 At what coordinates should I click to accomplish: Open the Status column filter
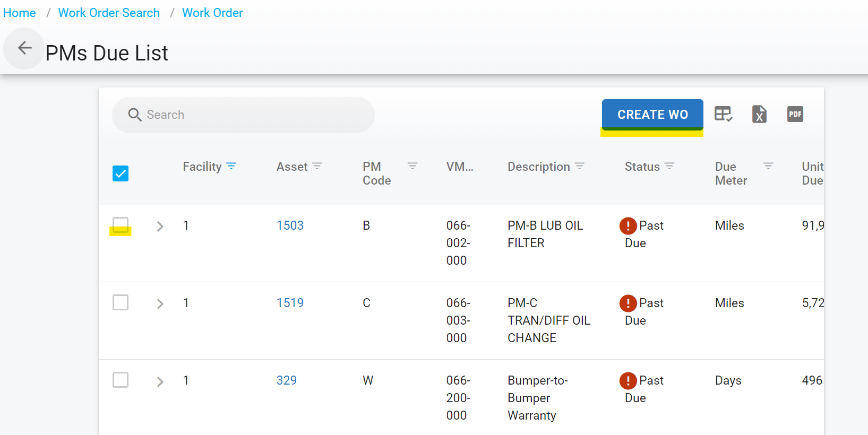coord(669,166)
